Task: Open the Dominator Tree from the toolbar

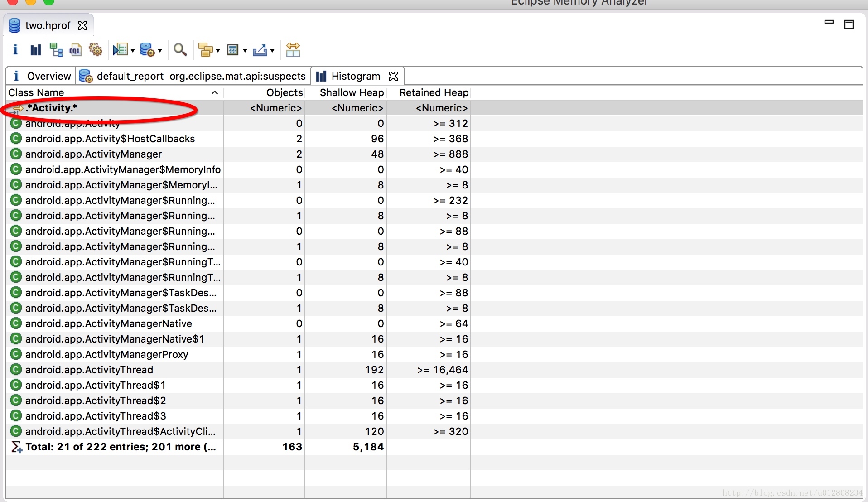Action: [x=56, y=50]
